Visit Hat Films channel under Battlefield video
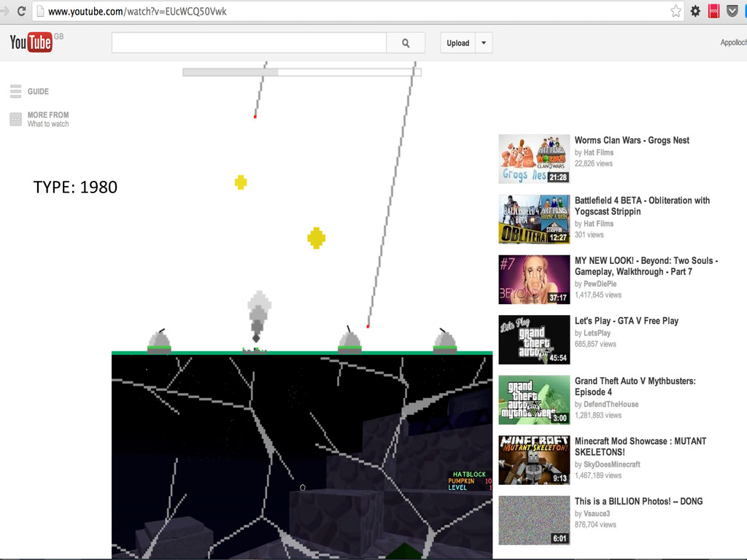747x560 pixels. tap(598, 223)
